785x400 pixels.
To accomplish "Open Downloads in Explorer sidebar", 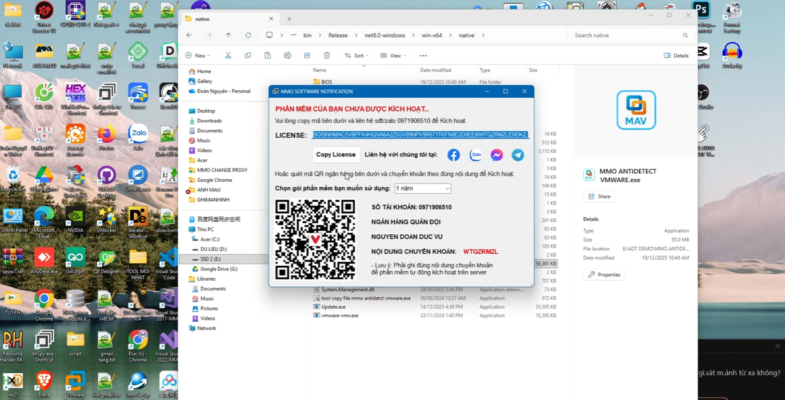I will click(x=209, y=121).
